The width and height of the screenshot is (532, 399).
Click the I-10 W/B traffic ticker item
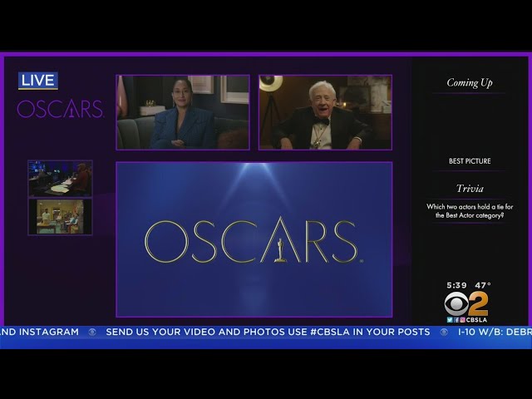495,332
